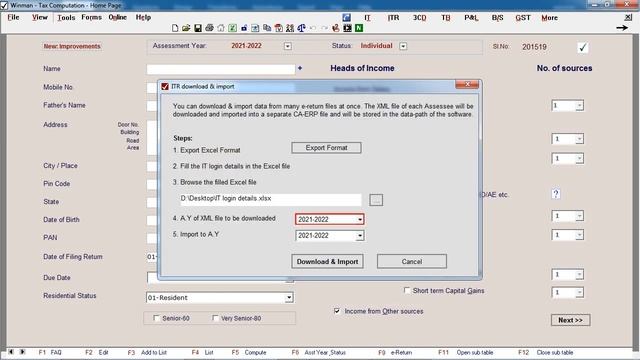This screenshot has height=360, width=640.
Task: Click the video film icon in the toolbar
Action: pos(347,28)
